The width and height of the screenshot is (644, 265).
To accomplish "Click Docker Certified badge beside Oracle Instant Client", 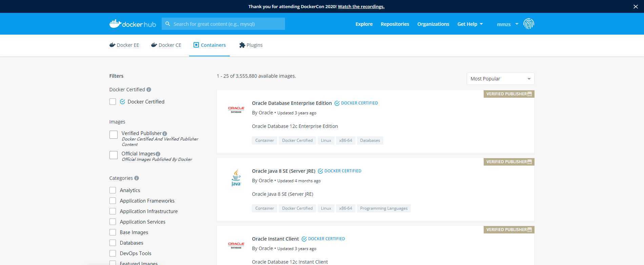I will 323,239.
